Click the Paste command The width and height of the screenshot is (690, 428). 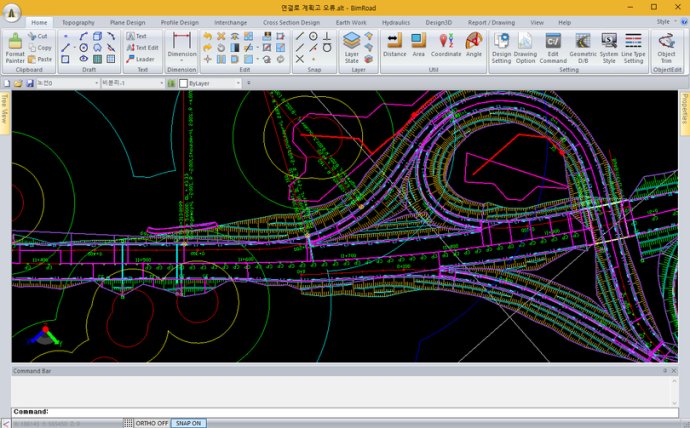(x=40, y=59)
